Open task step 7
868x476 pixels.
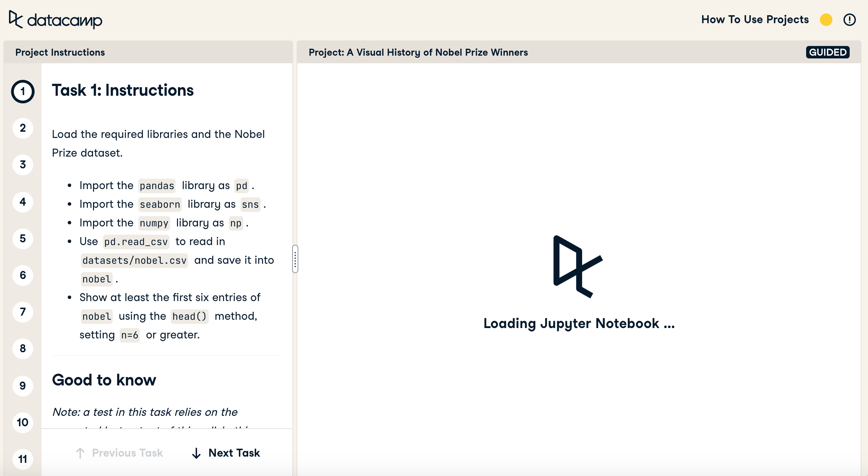[x=23, y=312]
